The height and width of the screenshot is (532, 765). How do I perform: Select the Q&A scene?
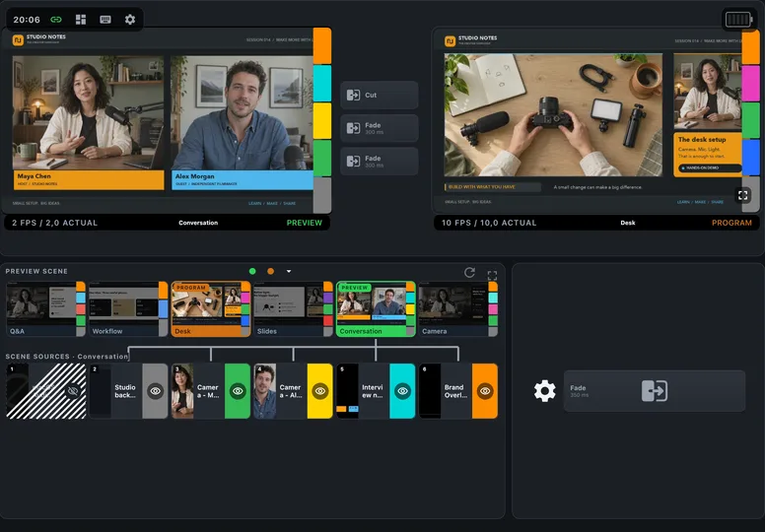click(x=46, y=309)
